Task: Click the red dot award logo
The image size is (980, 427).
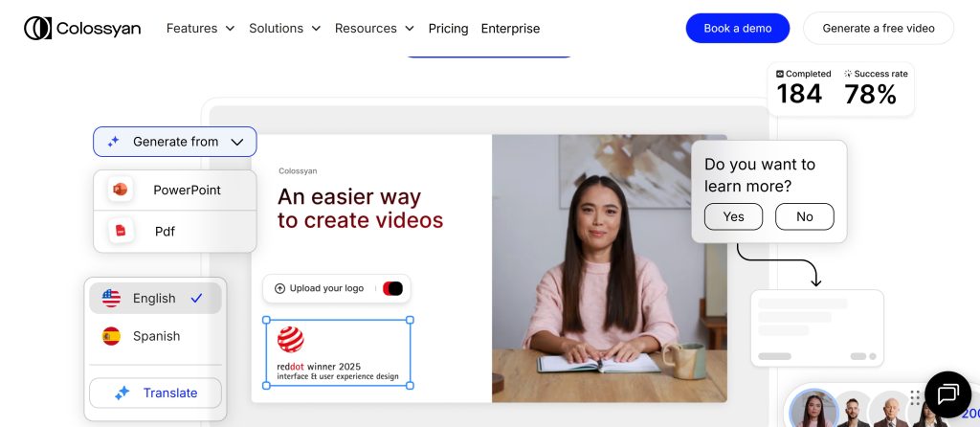Action: click(x=291, y=339)
